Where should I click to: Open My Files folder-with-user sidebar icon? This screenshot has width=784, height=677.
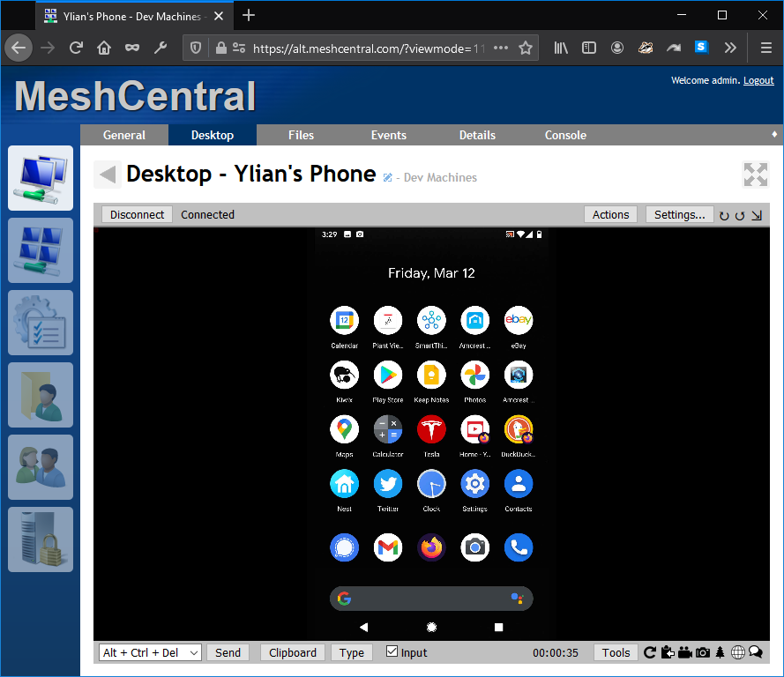(41, 395)
